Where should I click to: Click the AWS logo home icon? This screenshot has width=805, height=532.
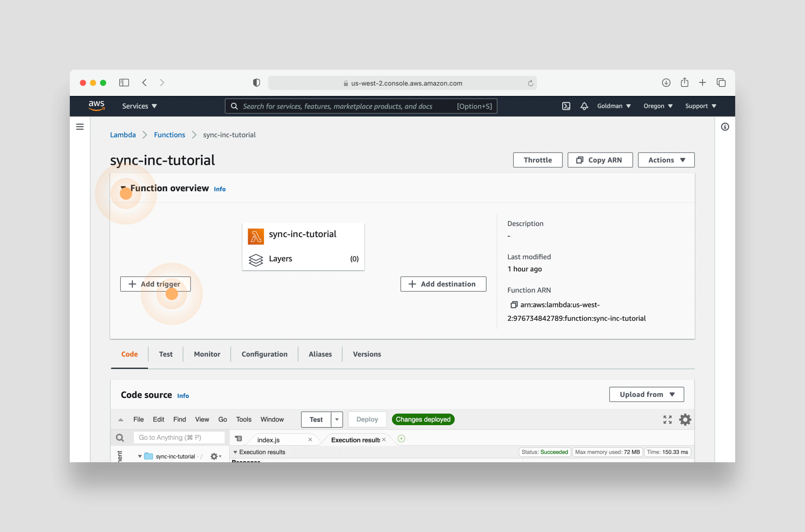click(96, 106)
